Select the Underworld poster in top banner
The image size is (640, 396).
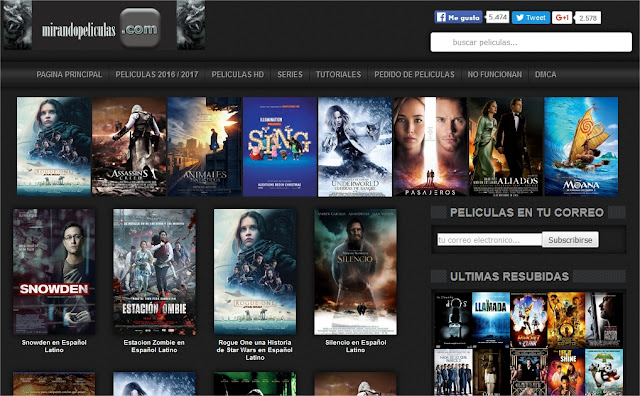pos(355,147)
